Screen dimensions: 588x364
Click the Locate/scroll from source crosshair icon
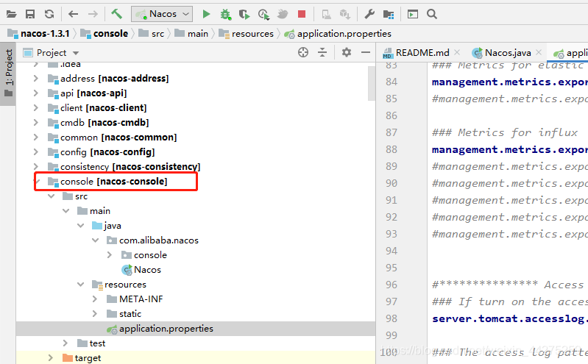(303, 52)
